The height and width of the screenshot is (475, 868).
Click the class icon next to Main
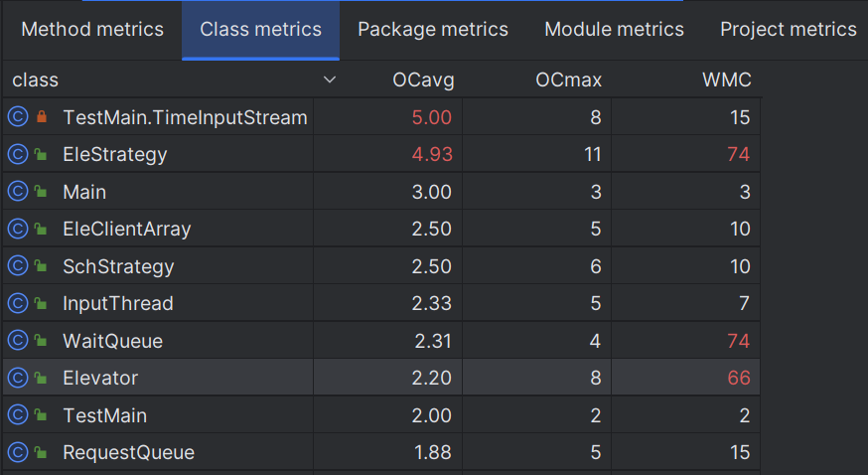click(x=17, y=192)
